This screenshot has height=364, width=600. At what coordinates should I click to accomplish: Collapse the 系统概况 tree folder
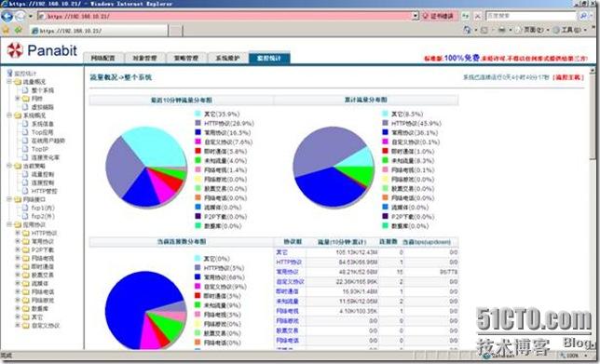8,115
